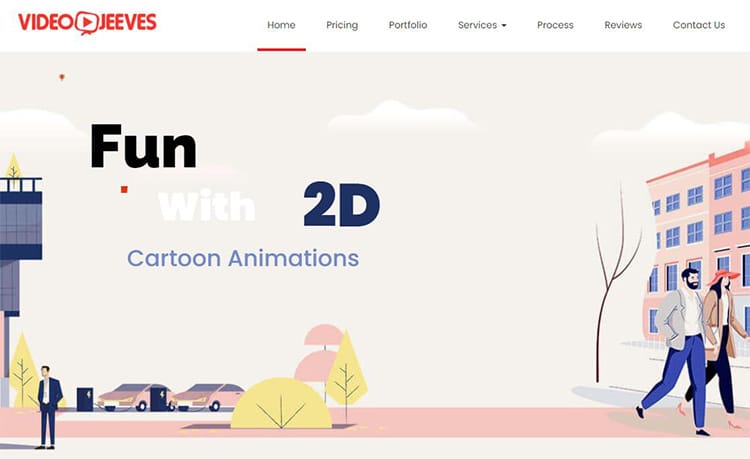This screenshot has width=750, height=459.
Task: Click the small red square below "Fun"
Action: coord(124,188)
